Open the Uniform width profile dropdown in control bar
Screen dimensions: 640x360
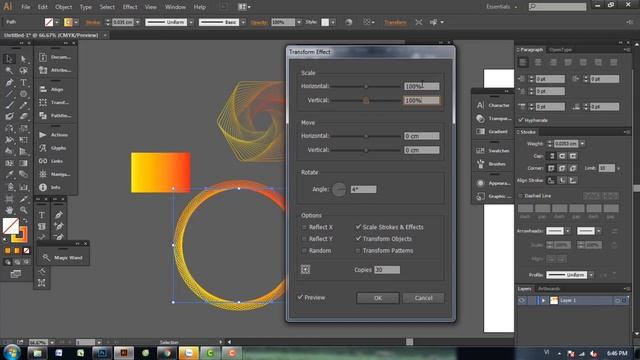(191, 22)
